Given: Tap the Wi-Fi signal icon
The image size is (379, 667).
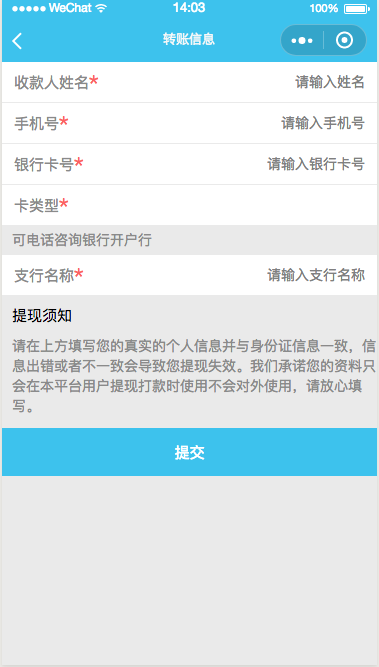Looking at the screenshot, I should coord(101,8).
